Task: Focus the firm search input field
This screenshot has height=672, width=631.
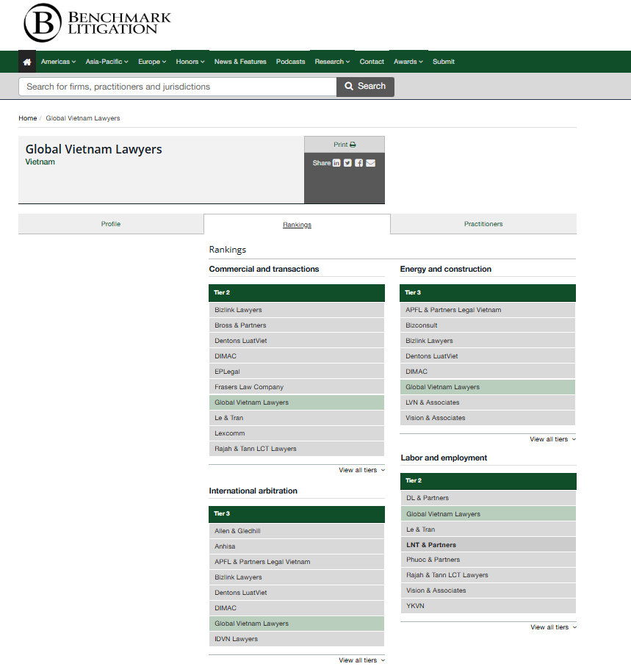Action: (178, 87)
